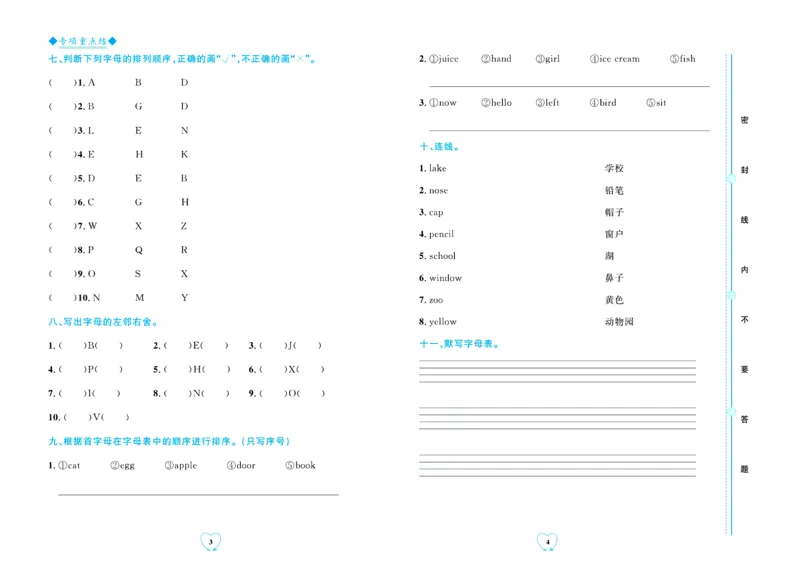Click the circled ① before 'juice'
The height and width of the screenshot is (580, 800).
(x=434, y=59)
